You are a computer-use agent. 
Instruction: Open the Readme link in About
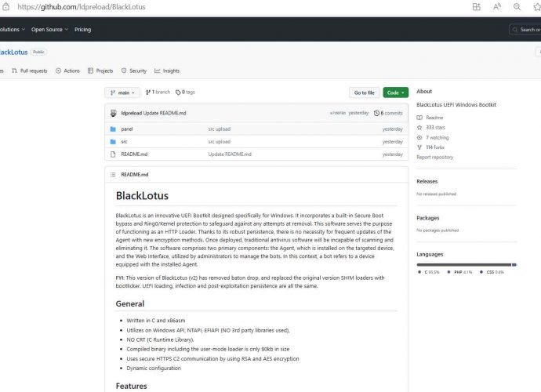pos(430,118)
